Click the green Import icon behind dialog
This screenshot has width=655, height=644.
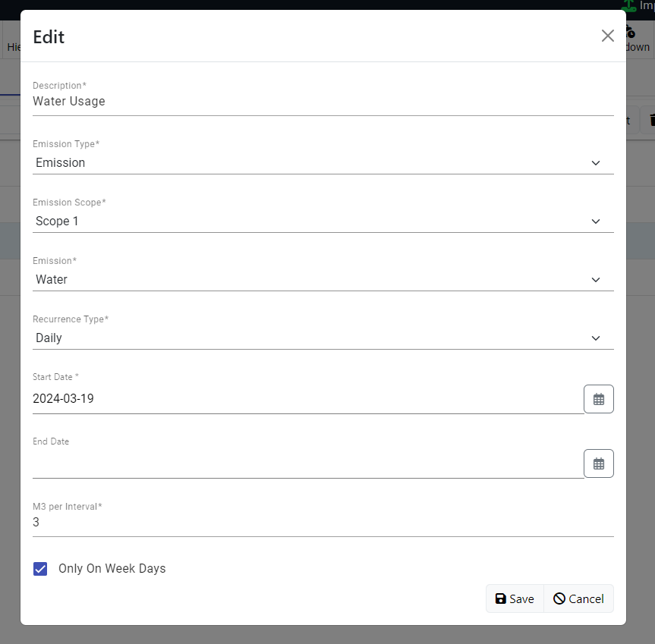click(629, 5)
